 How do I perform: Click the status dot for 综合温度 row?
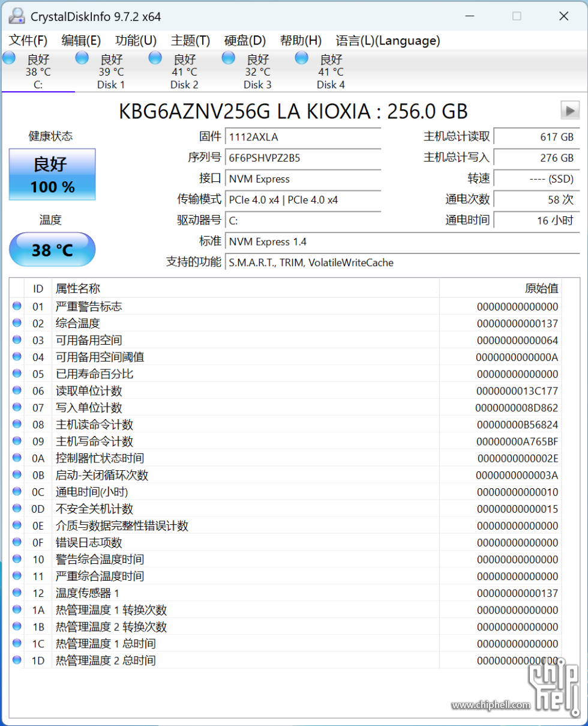(16, 323)
